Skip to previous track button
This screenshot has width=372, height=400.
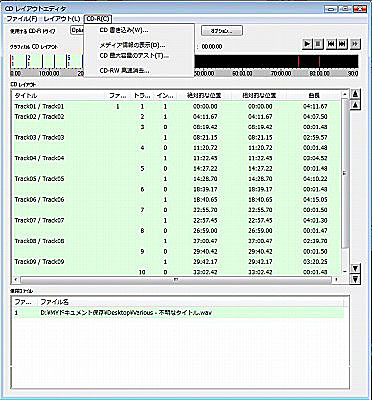tap(331, 44)
